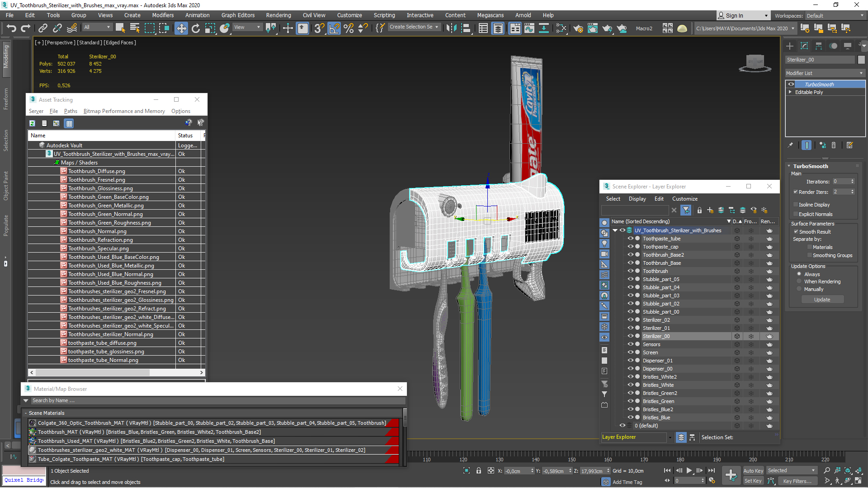Click the Mirror tool icon

[x=451, y=28]
